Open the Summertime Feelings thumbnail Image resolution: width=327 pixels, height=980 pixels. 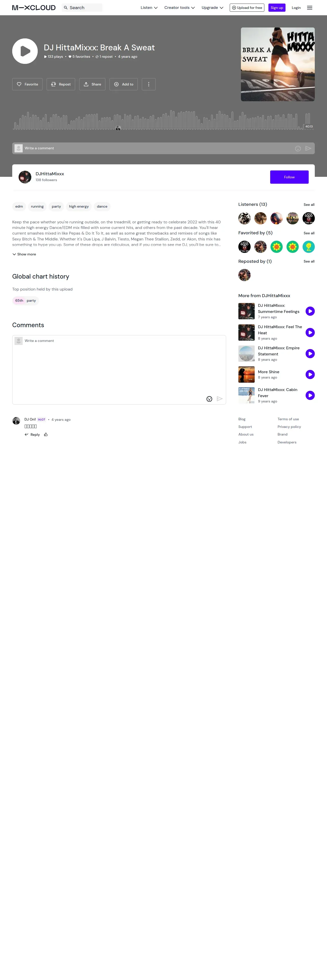pyautogui.click(x=246, y=311)
